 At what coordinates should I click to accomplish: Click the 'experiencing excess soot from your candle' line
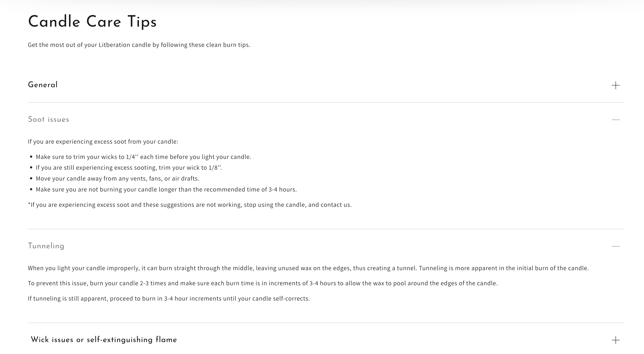point(103,142)
